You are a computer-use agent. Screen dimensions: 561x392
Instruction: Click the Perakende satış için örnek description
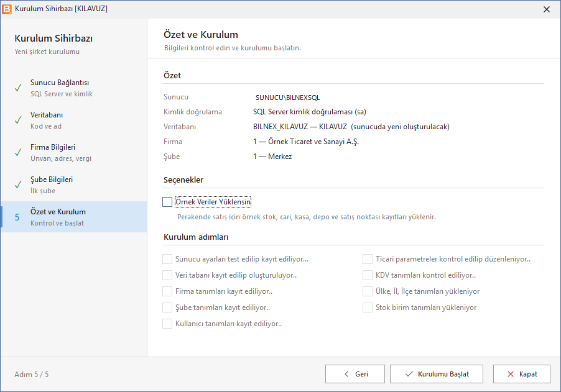point(307,217)
